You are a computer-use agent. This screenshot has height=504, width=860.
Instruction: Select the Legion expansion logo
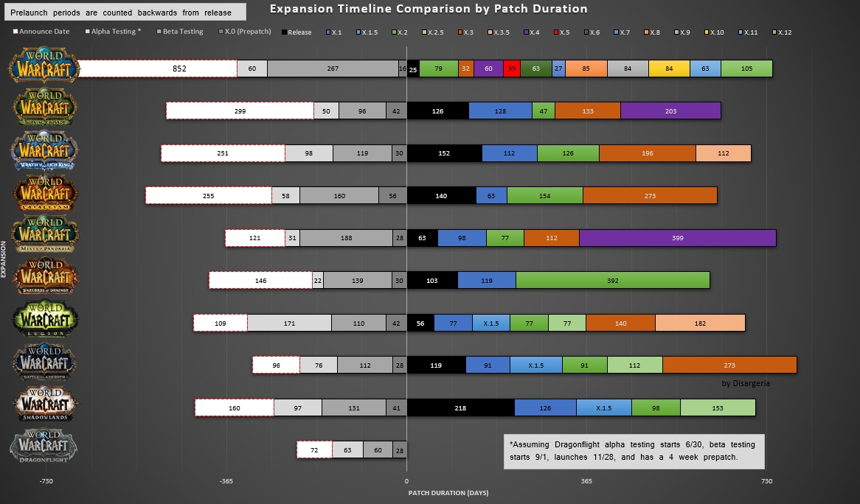coord(45,321)
